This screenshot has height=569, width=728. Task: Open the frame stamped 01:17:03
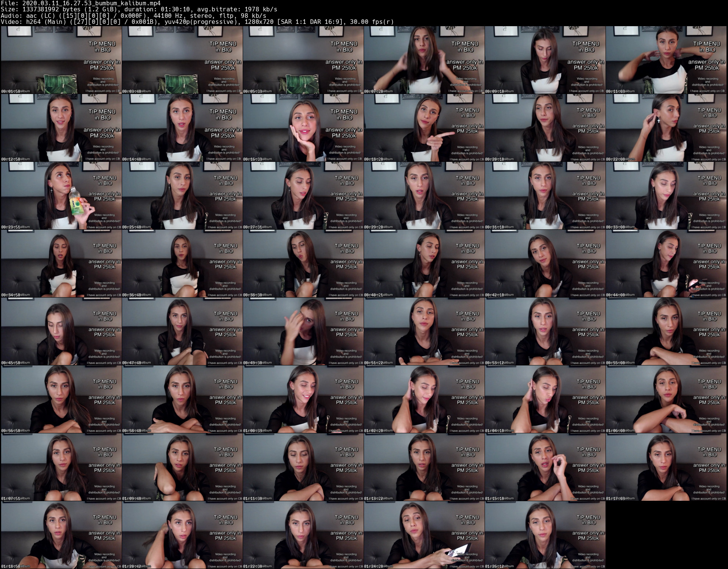click(666, 467)
